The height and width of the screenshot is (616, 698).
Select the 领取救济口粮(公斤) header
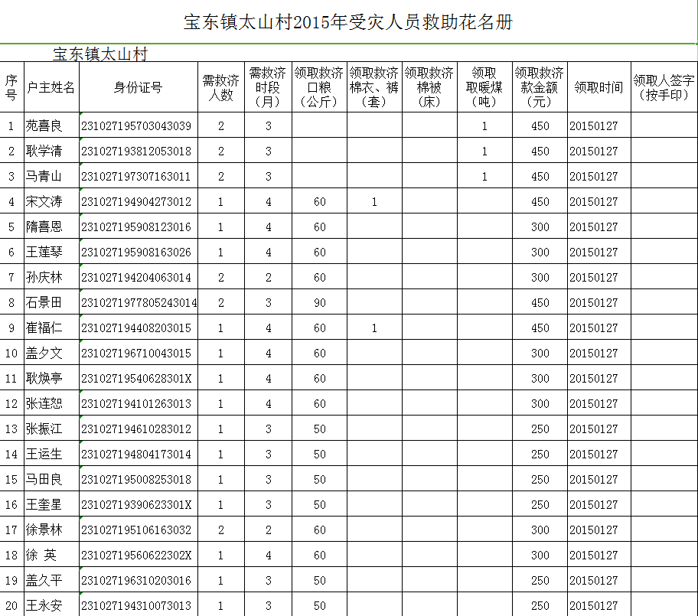click(x=319, y=87)
